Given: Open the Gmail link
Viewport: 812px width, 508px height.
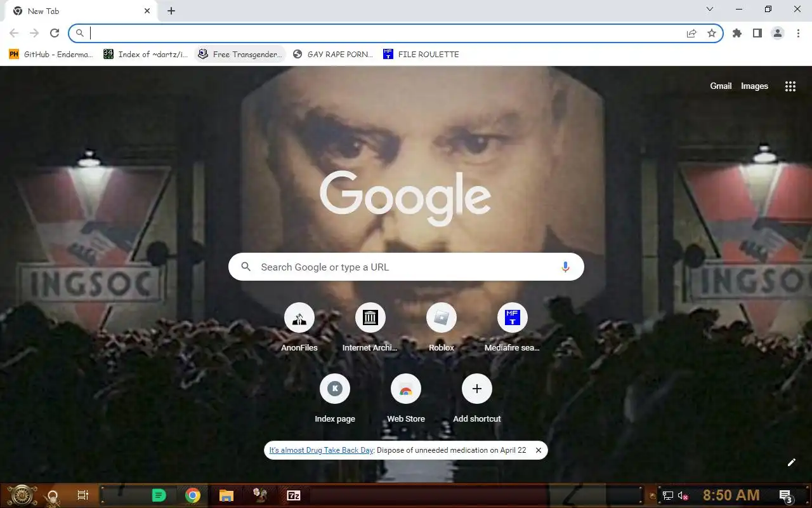Looking at the screenshot, I should [721, 86].
